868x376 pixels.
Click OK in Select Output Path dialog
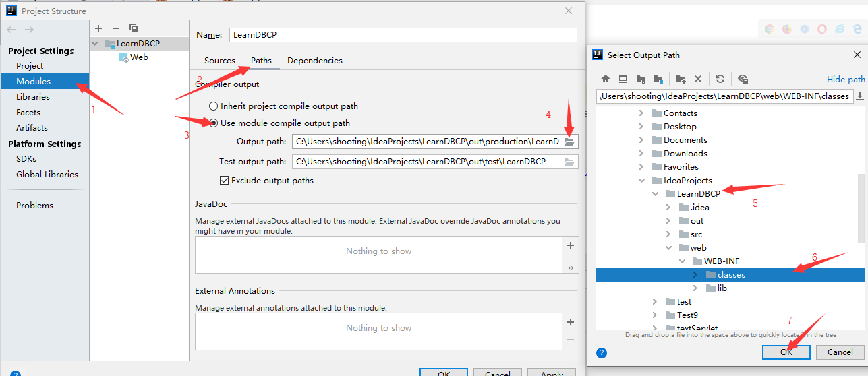coord(786,352)
